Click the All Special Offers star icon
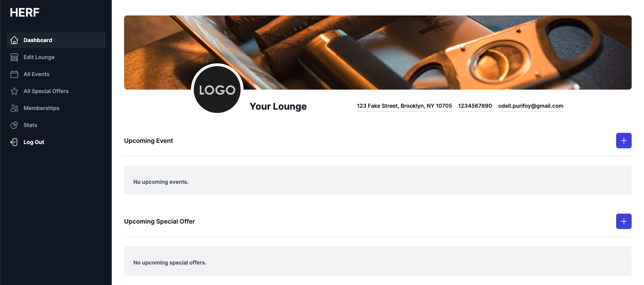This screenshot has width=644, height=285. point(14,91)
